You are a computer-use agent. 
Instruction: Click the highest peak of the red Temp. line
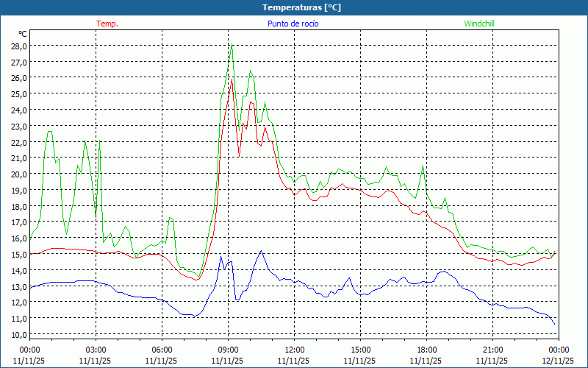click(x=232, y=79)
